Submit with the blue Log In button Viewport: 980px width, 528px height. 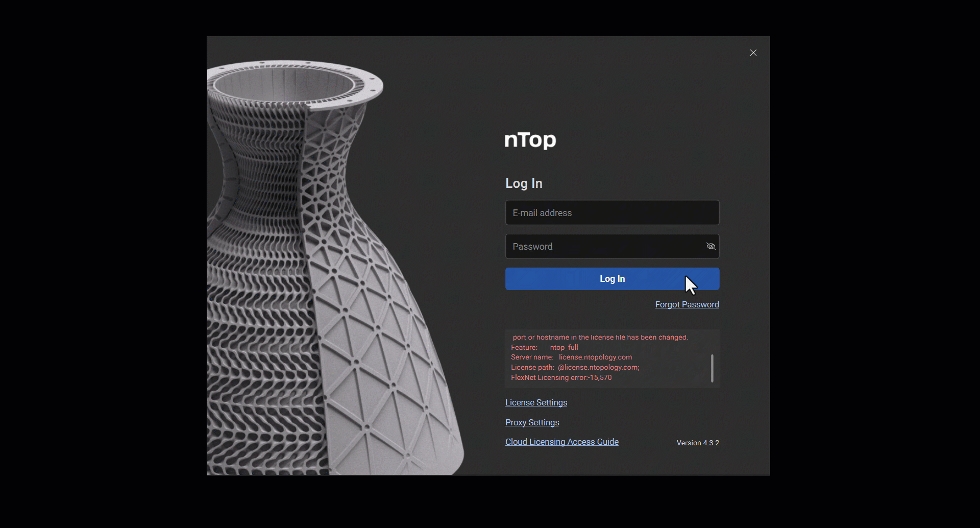(x=612, y=279)
